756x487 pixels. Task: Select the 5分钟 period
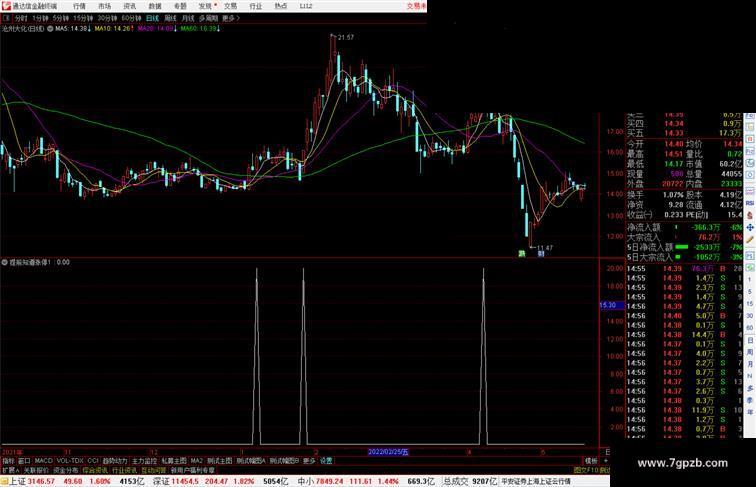[61, 18]
